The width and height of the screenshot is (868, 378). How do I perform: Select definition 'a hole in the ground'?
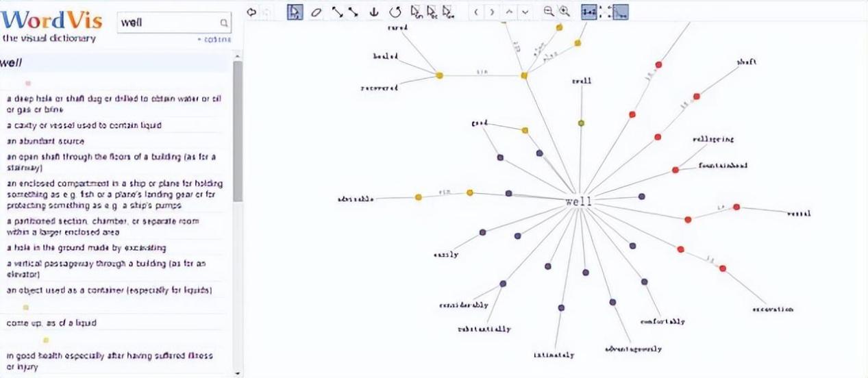tap(86, 248)
